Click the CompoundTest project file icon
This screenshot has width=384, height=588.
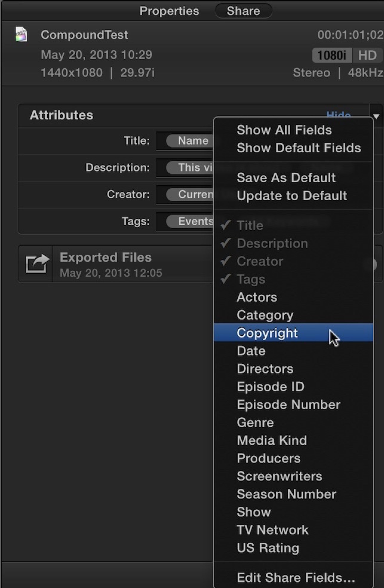pyautogui.click(x=21, y=34)
